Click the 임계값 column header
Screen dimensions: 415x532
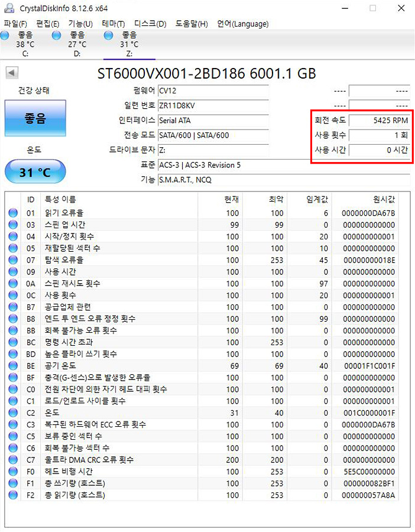click(x=309, y=200)
